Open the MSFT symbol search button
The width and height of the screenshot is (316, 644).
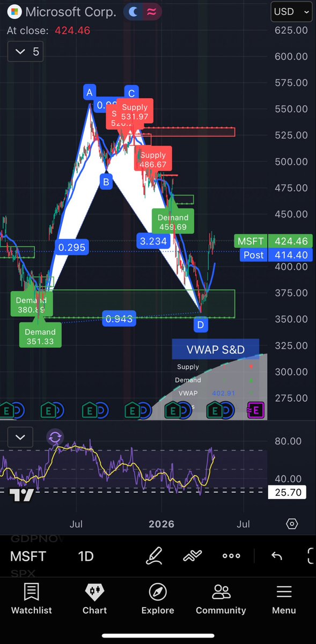coord(28,556)
